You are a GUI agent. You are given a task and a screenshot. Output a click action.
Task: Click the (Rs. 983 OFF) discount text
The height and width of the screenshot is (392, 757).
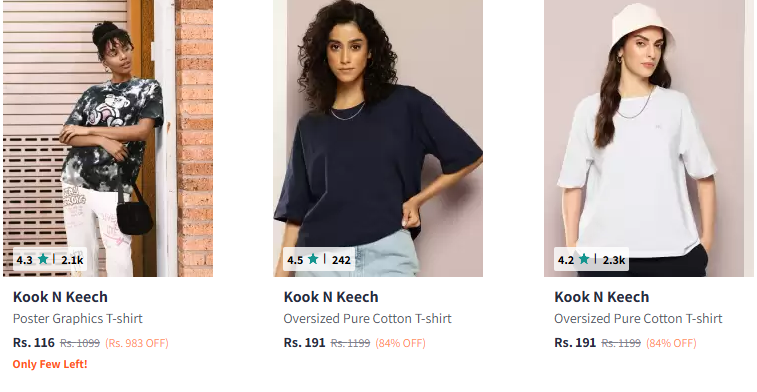(137, 343)
